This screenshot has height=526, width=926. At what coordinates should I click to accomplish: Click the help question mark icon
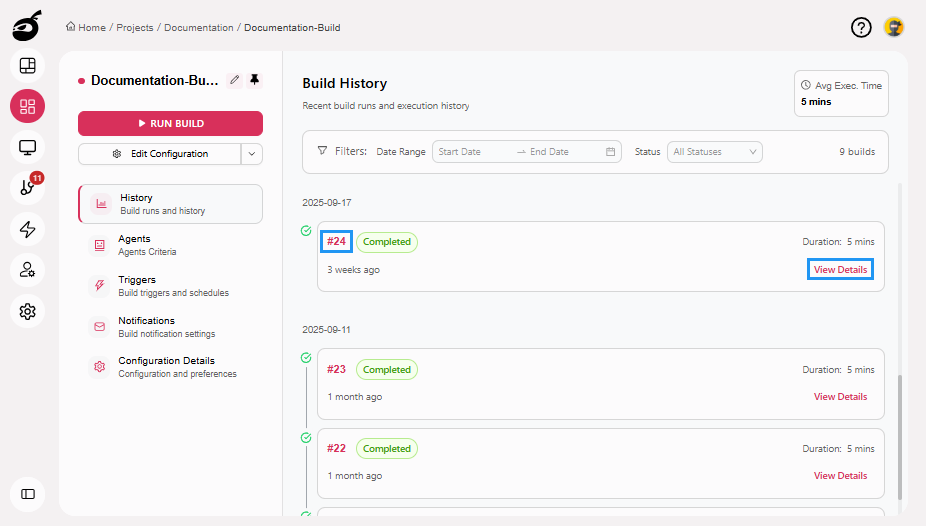click(x=861, y=27)
